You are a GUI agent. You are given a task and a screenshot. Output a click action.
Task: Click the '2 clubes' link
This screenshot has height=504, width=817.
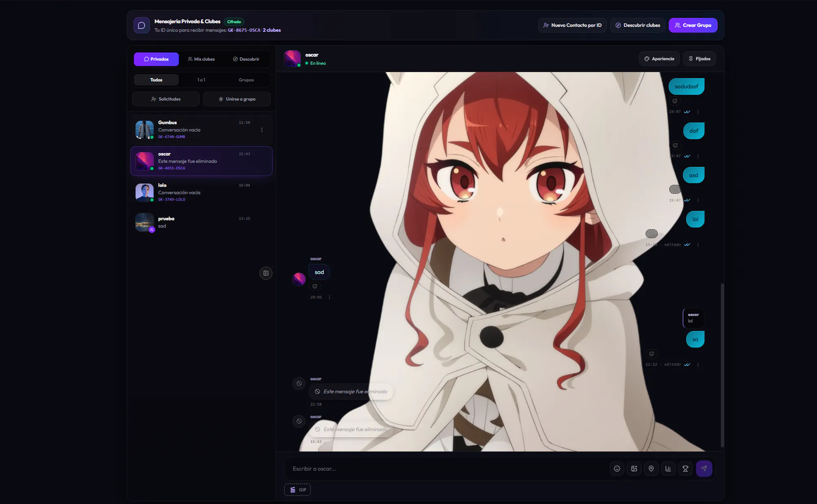[x=272, y=30]
